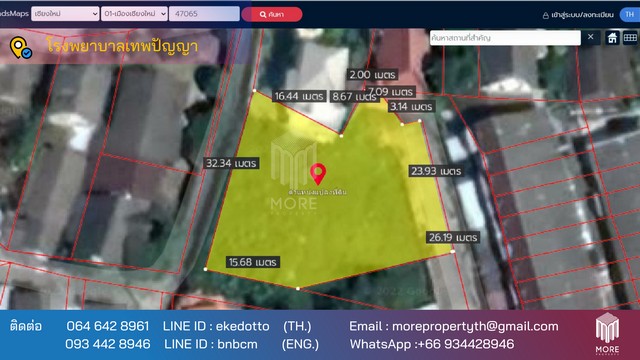Switch language with the TH button
640x360 pixels.
click(630, 14)
